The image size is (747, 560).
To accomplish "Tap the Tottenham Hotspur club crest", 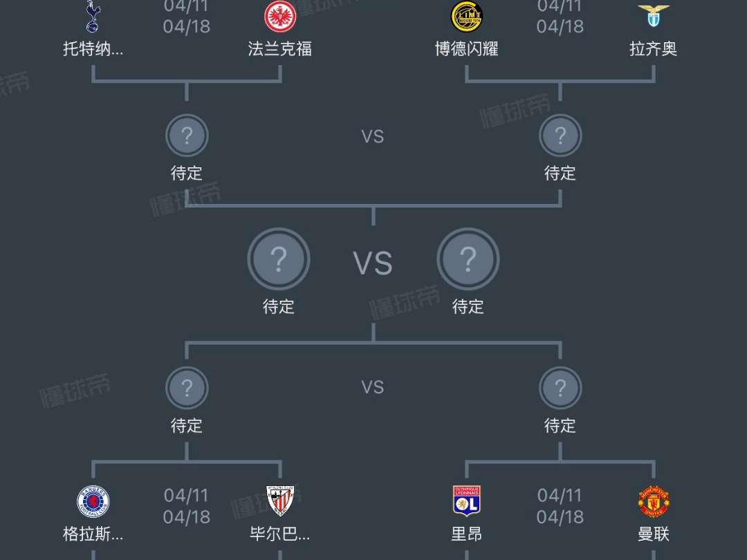I will point(93,16).
